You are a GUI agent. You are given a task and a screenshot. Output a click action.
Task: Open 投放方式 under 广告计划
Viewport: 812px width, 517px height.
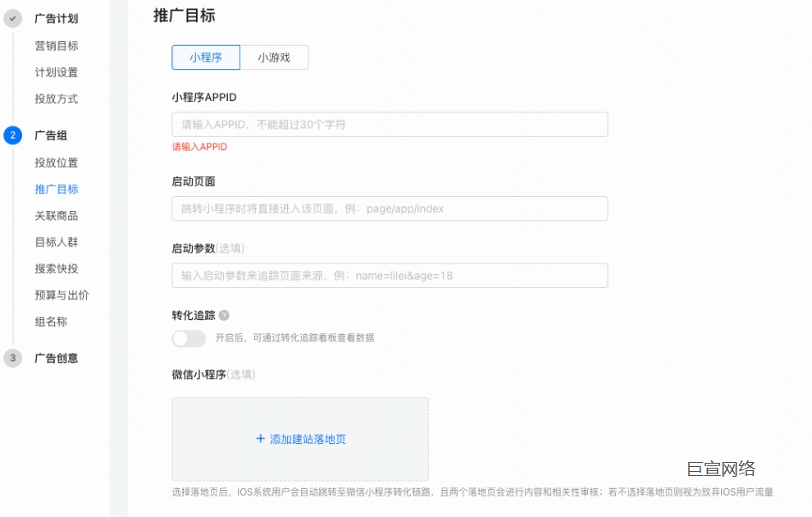[55, 98]
